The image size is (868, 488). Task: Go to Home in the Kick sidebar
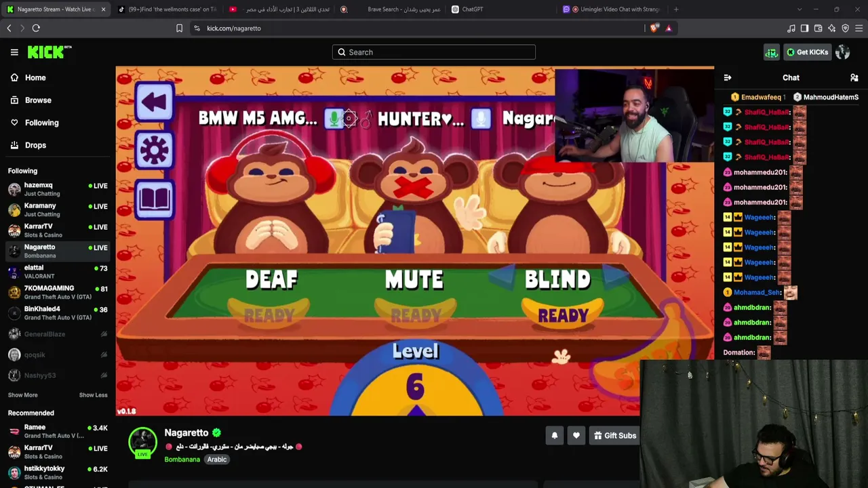click(x=28, y=78)
